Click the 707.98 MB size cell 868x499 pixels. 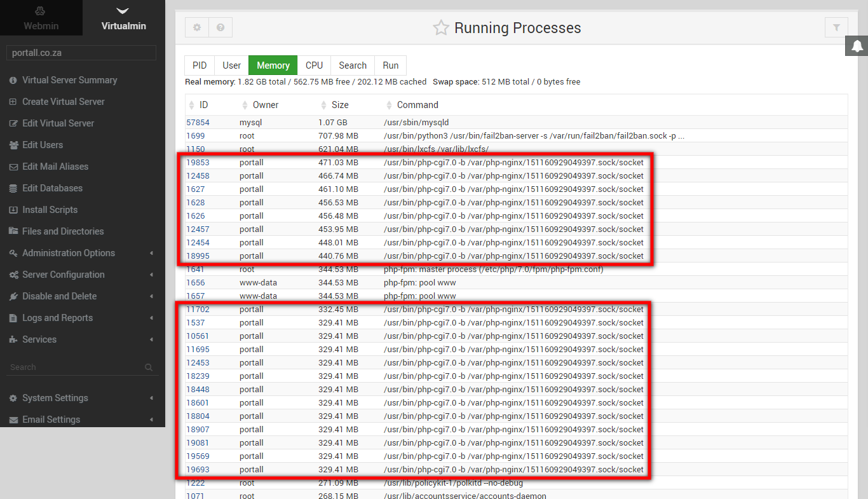click(338, 135)
